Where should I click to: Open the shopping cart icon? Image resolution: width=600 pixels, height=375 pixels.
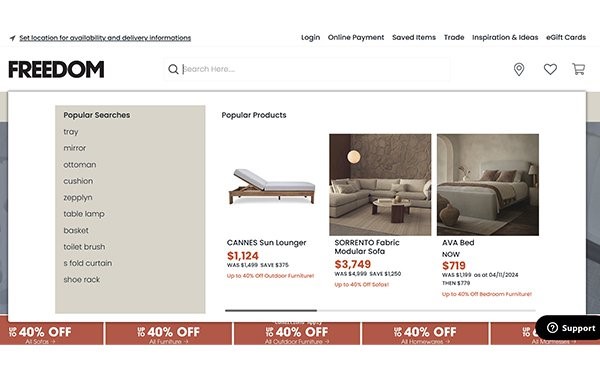coord(578,69)
